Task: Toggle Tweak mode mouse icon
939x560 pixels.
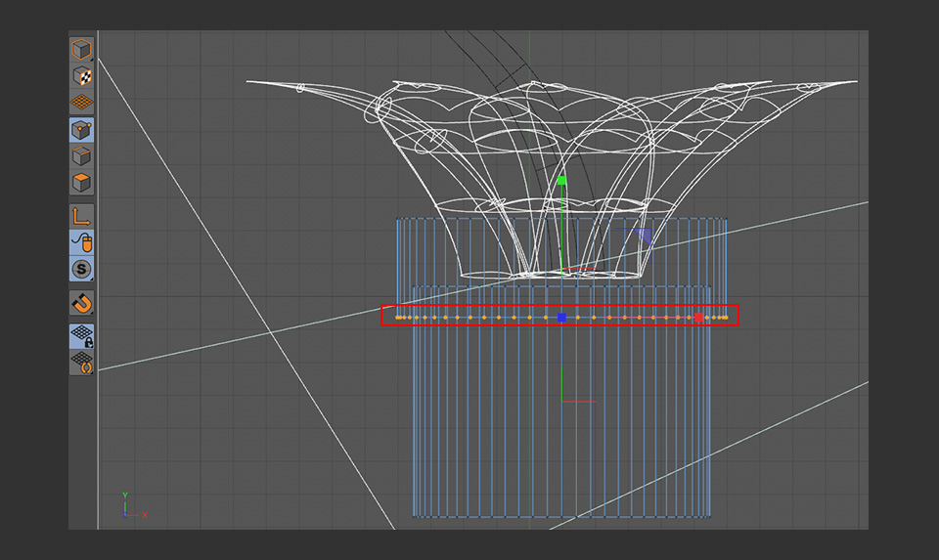Action: click(x=81, y=243)
